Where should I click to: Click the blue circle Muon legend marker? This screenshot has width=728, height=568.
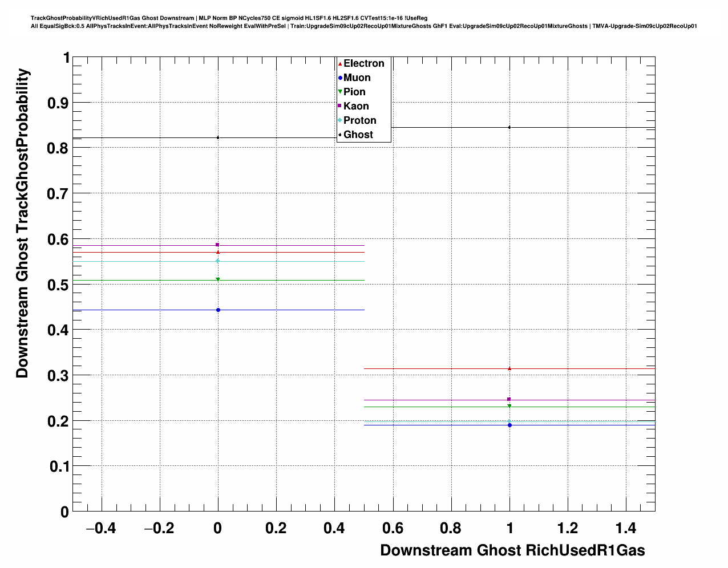click(x=340, y=78)
